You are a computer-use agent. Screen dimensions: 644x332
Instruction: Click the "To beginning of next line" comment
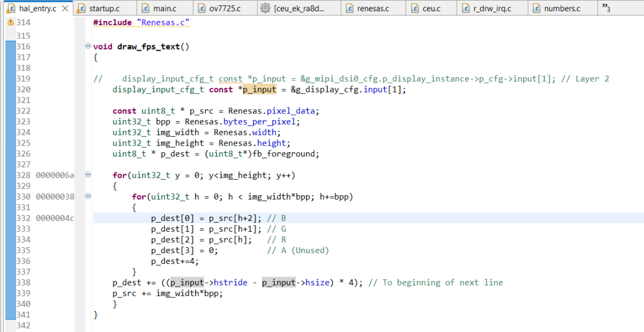[436, 282]
